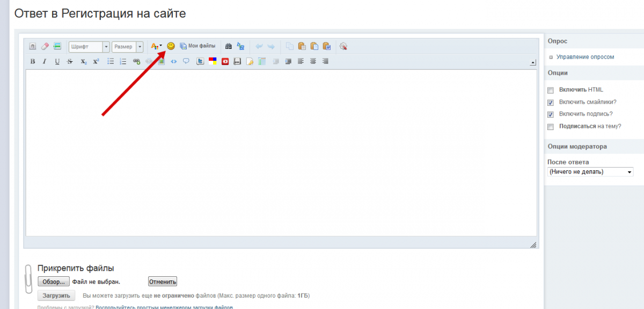Uncheck Включить смайлики option
This screenshot has height=309, width=644.
550,102
